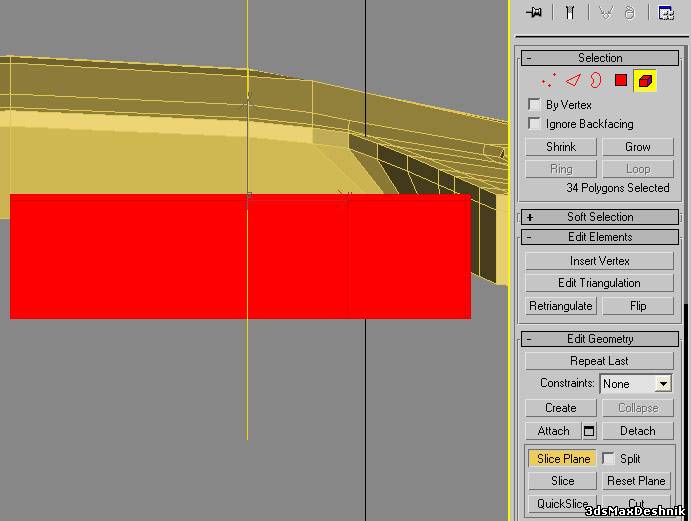Expand the Soft Selection rollout
Screen dimensions: 691x521
[600, 217]
